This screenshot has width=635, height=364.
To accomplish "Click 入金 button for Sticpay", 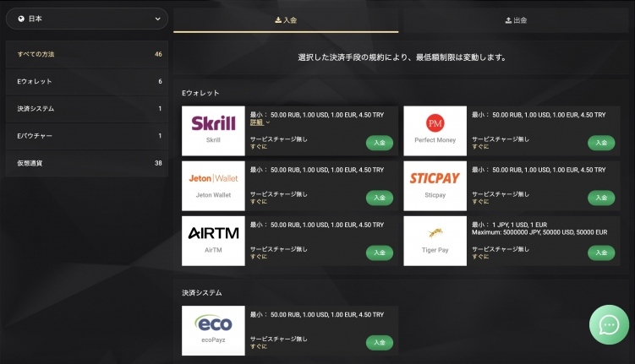I will click(x=601, y=198).
